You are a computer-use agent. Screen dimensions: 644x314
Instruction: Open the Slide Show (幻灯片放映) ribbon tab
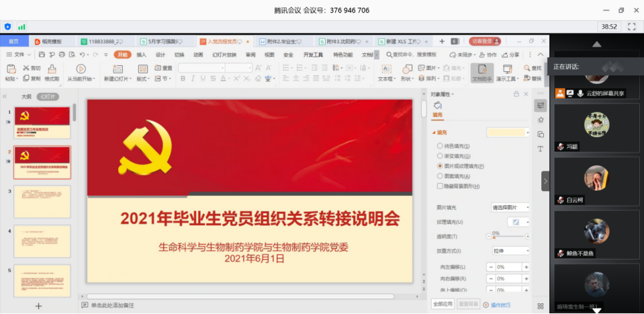click(x=224, y=54)
